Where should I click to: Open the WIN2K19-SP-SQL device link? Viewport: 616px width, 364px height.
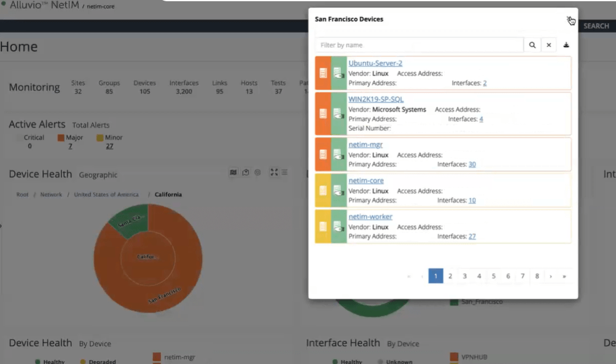click(x=376, y=99)
